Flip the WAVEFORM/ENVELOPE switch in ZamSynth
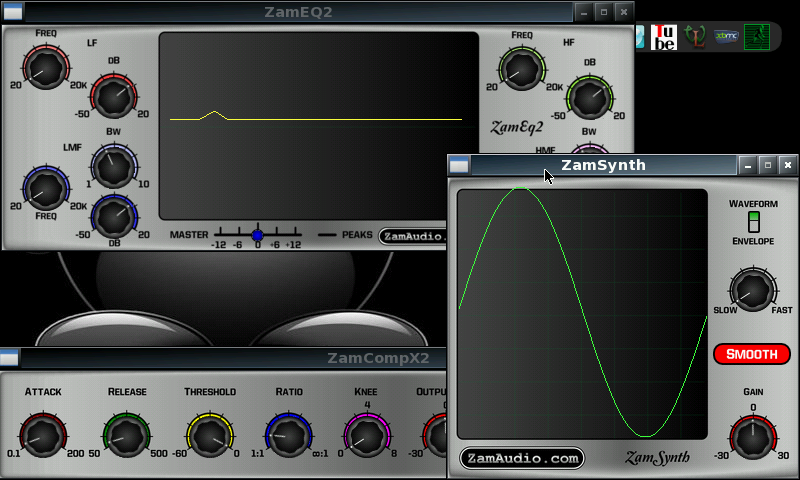The image size is (800, 480). point(754,222)
